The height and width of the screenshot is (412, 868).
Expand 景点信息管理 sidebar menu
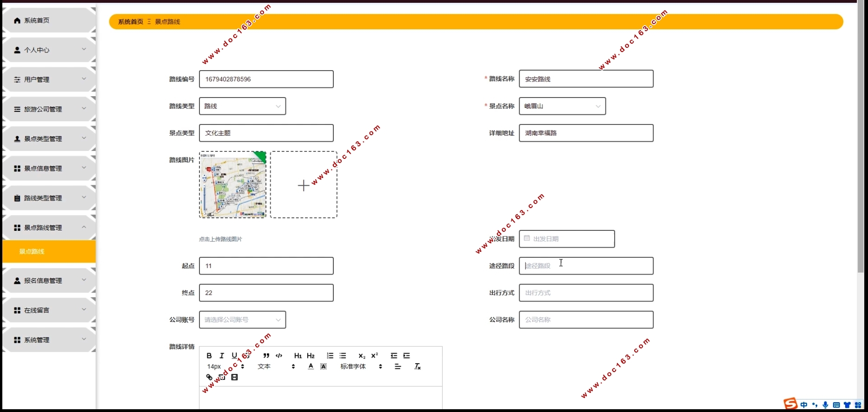click(x=49, y=169)
